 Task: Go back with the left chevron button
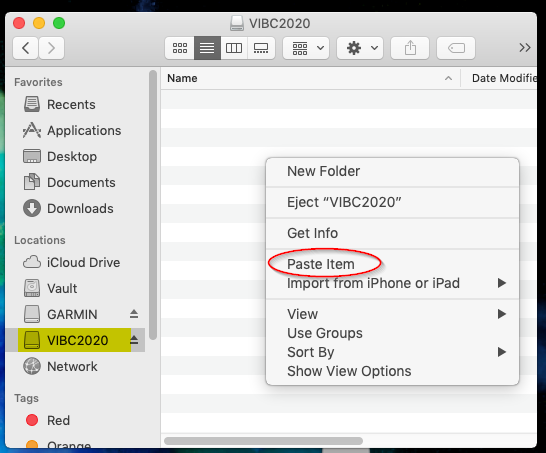click(25, 48)
